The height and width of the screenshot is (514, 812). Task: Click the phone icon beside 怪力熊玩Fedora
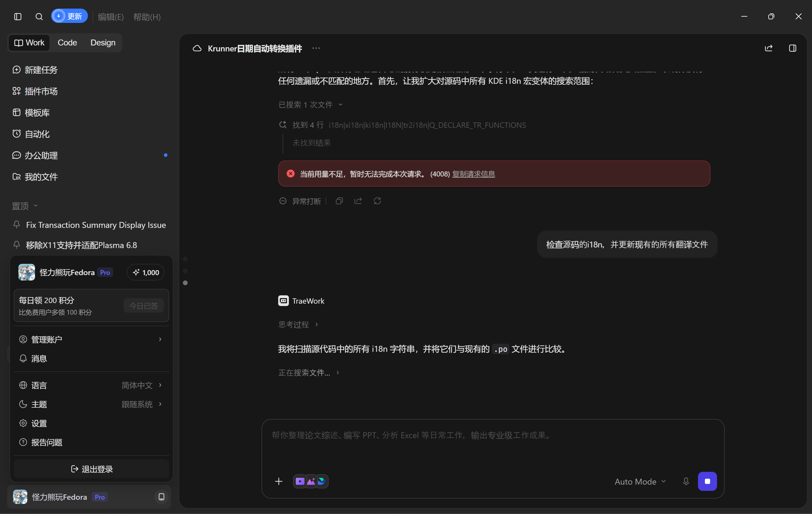(162, 497)
